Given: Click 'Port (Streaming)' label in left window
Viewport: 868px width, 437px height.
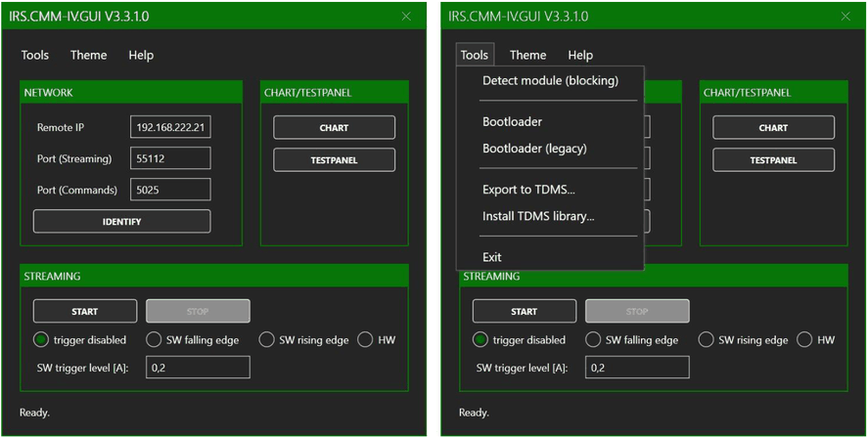Looking at the screenshot, I should pos(74,158).
